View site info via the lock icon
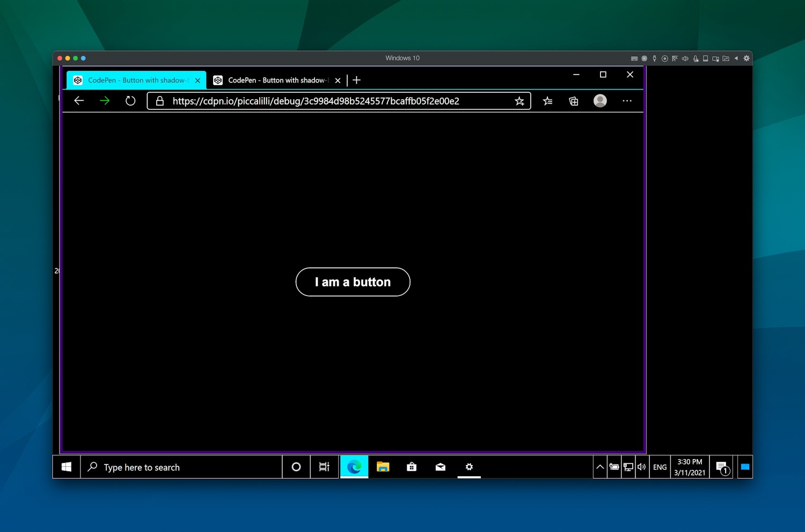Viewport: 805px width, 532px height. [x=159, y=101]
